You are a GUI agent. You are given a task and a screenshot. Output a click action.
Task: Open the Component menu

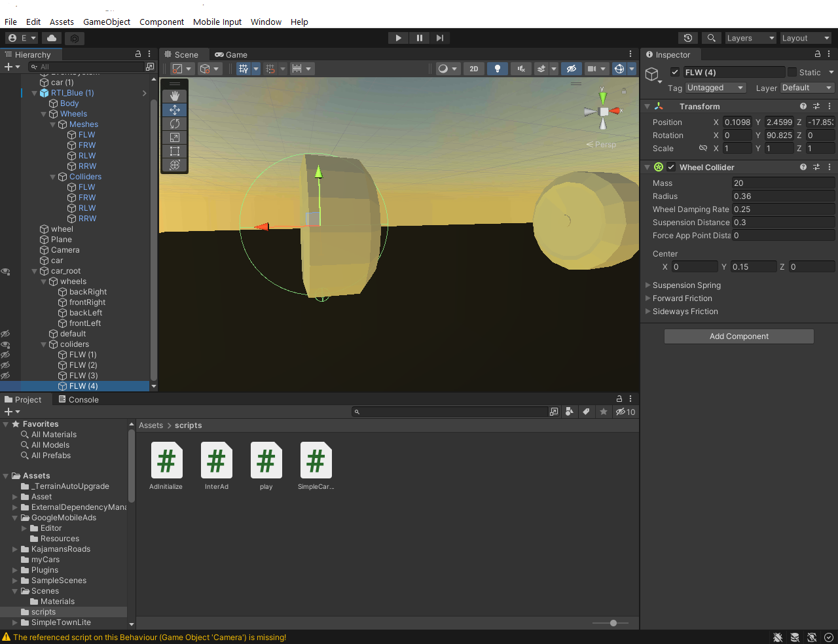pyautogui.click(x=162, y=22)
